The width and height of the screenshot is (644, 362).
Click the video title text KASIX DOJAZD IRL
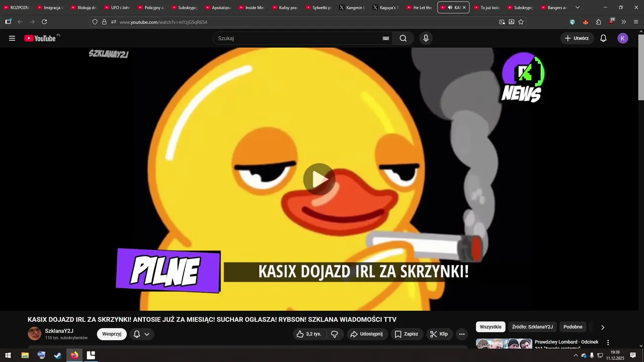point(212,320)
